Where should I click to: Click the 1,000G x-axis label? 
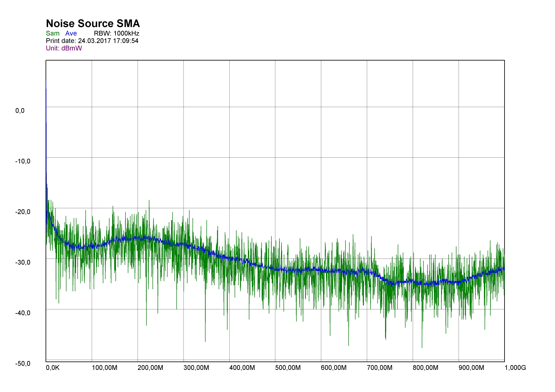[515, 368]
